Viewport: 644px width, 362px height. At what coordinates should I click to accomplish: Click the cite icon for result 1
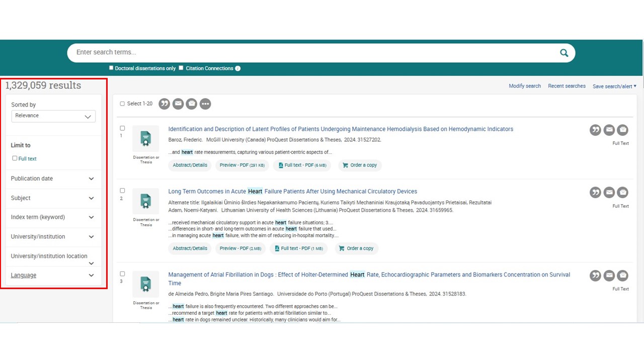tap(595, 130)
